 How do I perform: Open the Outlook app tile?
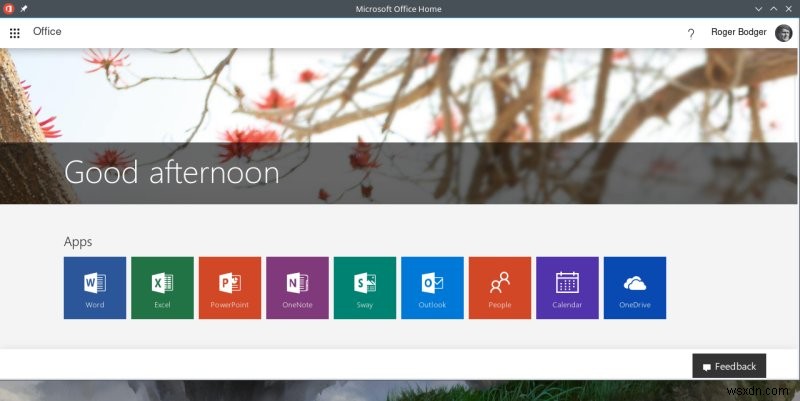click(x=432, y=288)
